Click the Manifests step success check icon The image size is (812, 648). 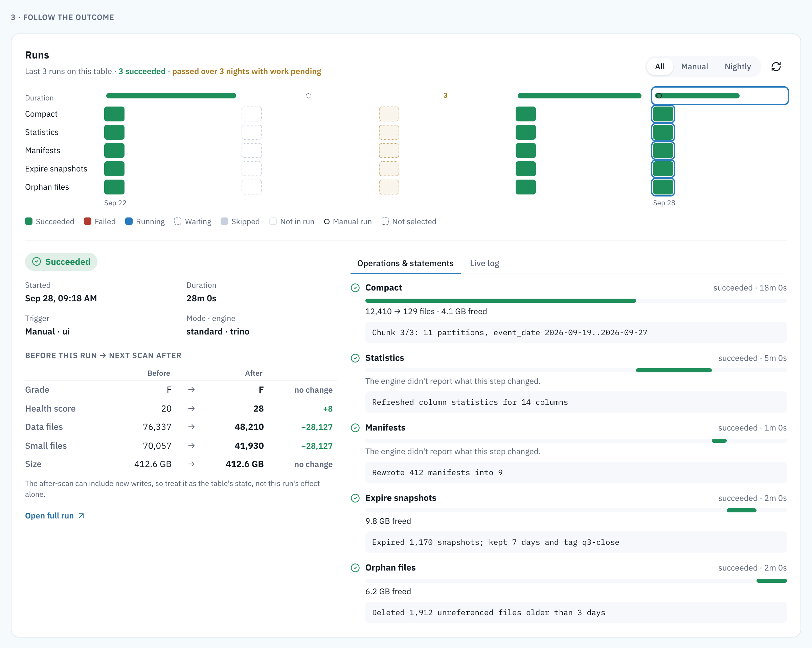[355, 428]
